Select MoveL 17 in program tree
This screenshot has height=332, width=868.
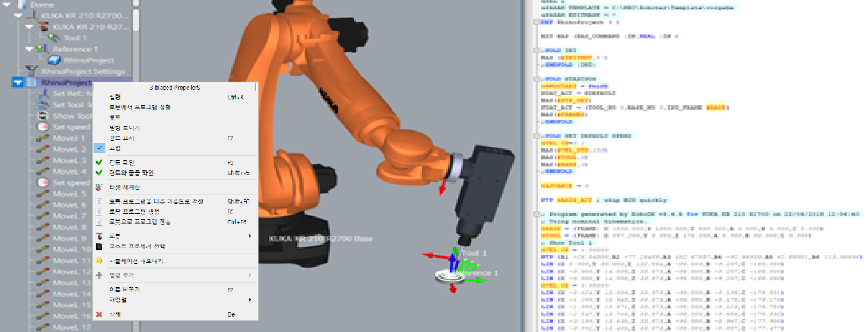(72, 327)
